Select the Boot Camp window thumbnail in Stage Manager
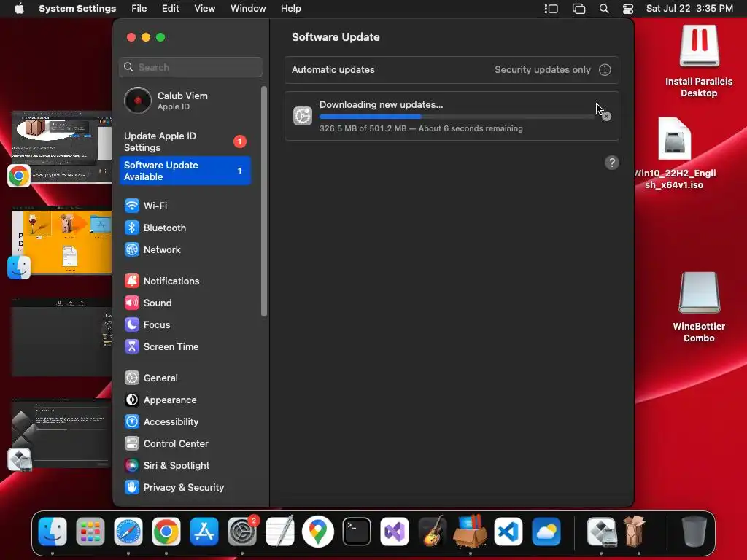Screen dimensions: 747x560 point(61,434)
